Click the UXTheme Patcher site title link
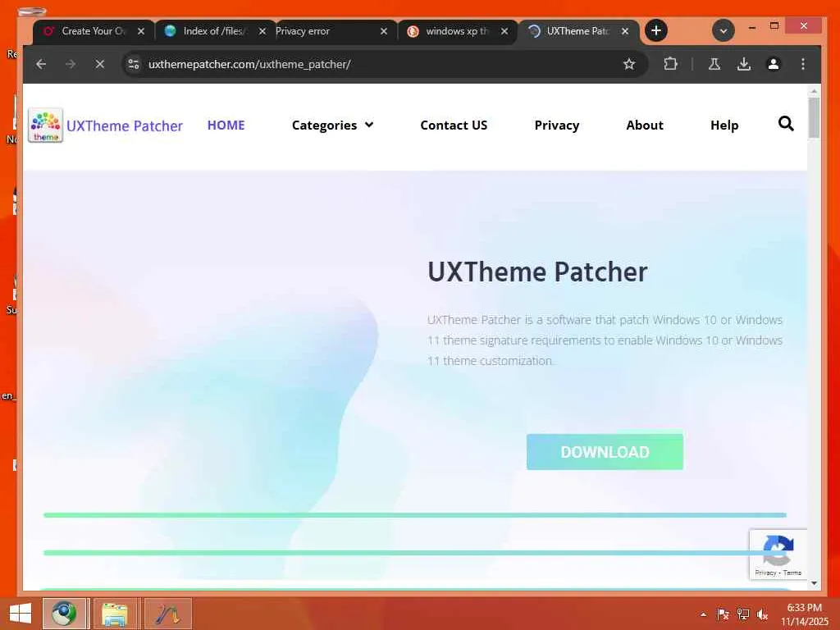 click(x=125, y=126)
